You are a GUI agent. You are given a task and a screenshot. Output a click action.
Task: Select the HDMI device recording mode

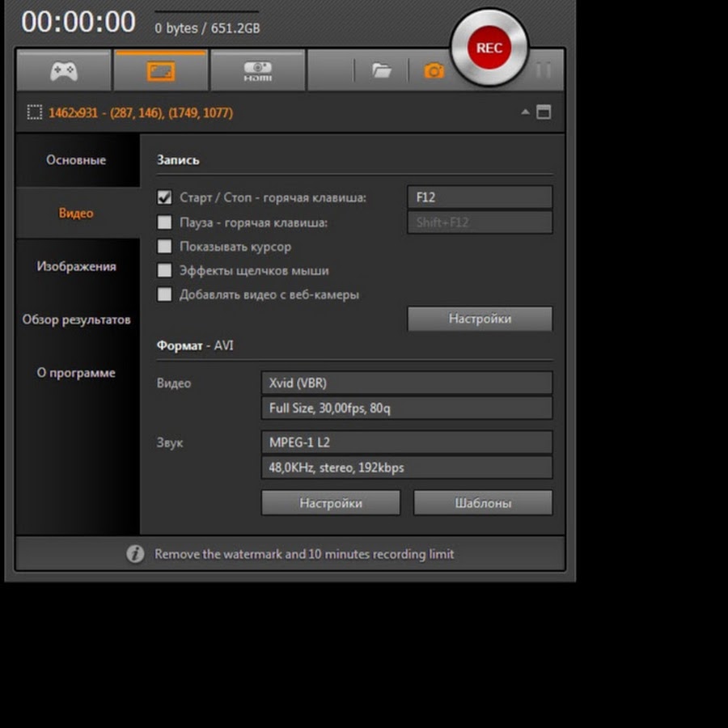coord(257,71)
